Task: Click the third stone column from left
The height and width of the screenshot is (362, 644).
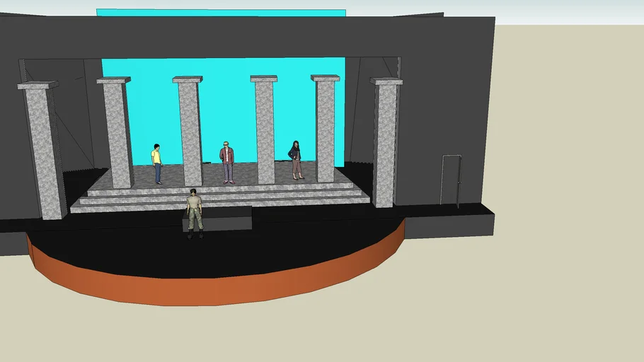Action: click(x=190, y=131)
